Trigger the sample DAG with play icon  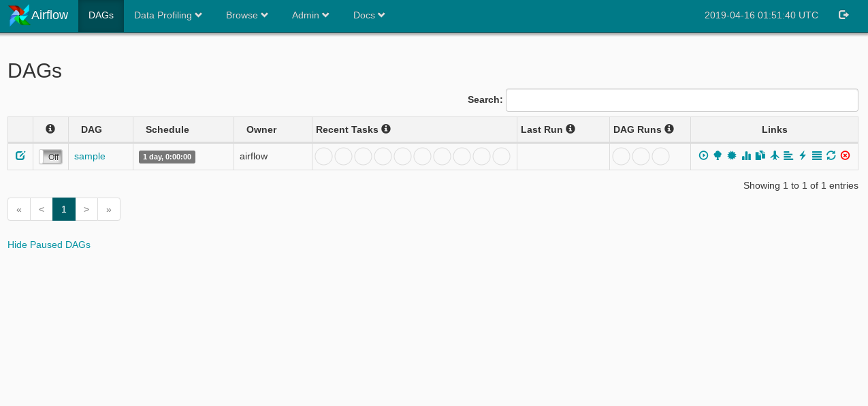pos(704,155)
